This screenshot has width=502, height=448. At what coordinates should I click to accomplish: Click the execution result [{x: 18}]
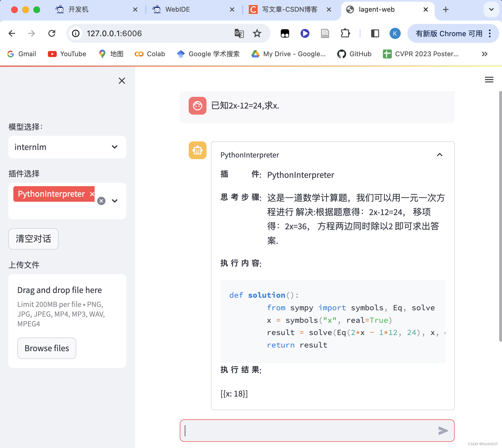coord(234,394)
